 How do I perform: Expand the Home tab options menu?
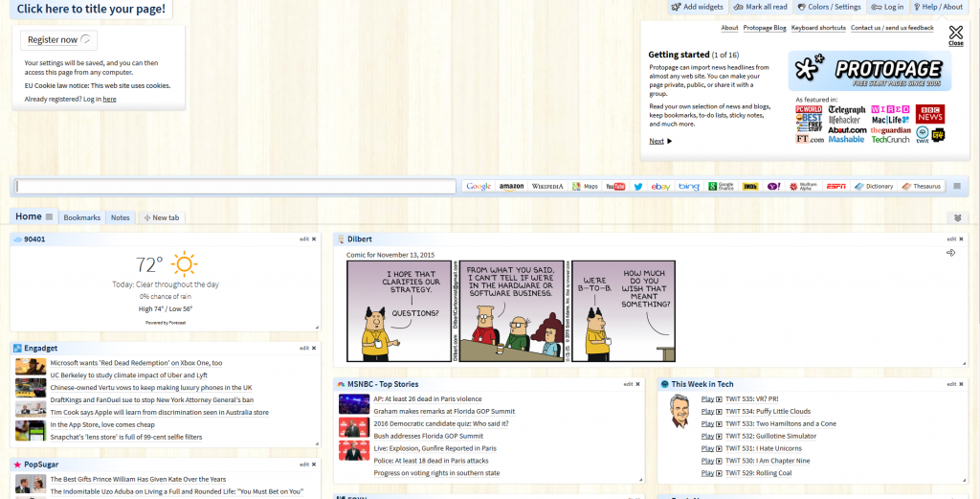pos(50,217)
